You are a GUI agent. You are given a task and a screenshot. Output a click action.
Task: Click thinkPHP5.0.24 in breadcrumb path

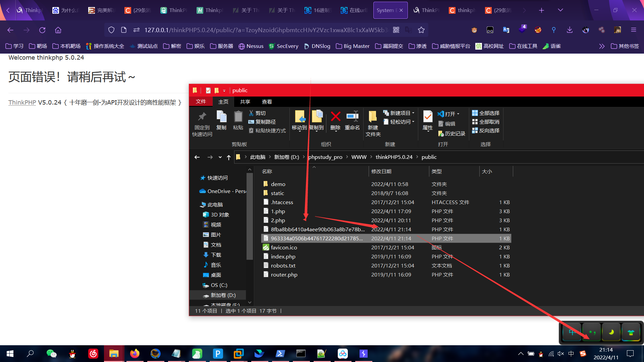coord(394,157)
